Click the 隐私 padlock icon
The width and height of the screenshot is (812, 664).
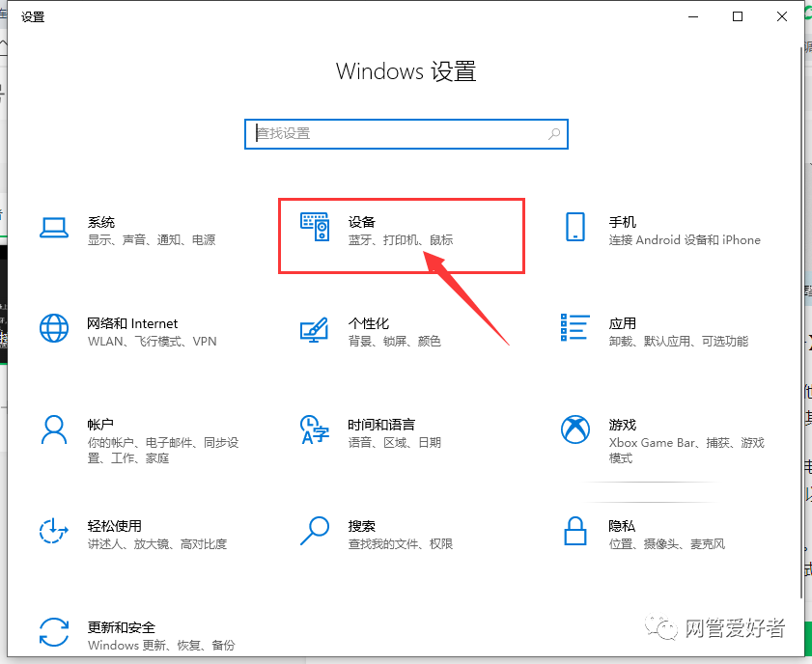574,531
